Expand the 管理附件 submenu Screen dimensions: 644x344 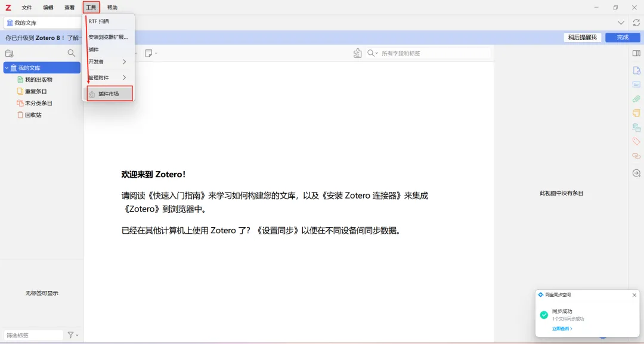click(109, 78)
